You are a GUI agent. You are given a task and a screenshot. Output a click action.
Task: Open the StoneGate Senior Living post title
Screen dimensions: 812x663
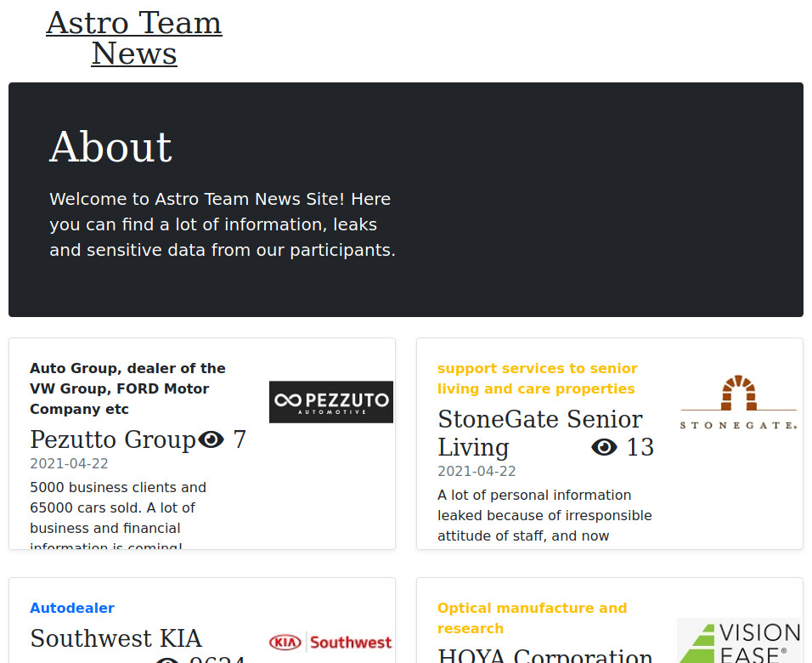(540, 433)
